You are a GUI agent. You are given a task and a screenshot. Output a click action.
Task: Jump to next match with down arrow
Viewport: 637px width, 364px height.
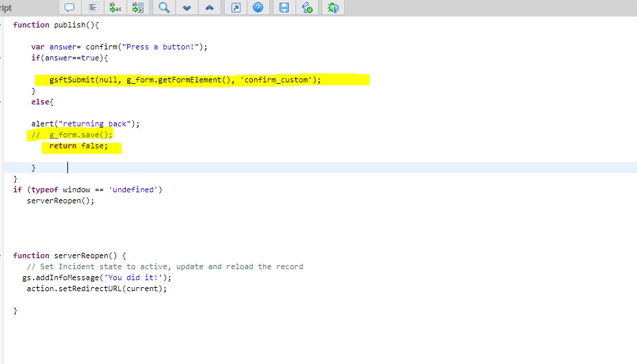186,8
